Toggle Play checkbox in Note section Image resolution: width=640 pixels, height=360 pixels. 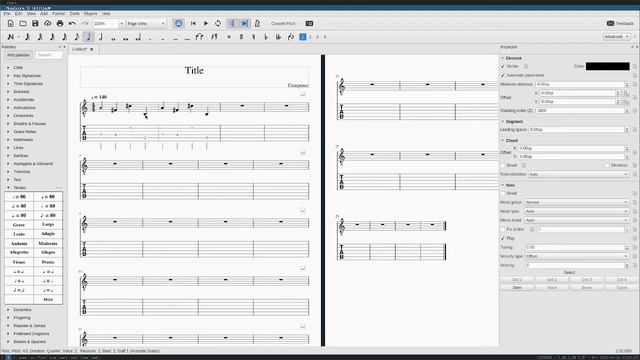click(503, 238)
